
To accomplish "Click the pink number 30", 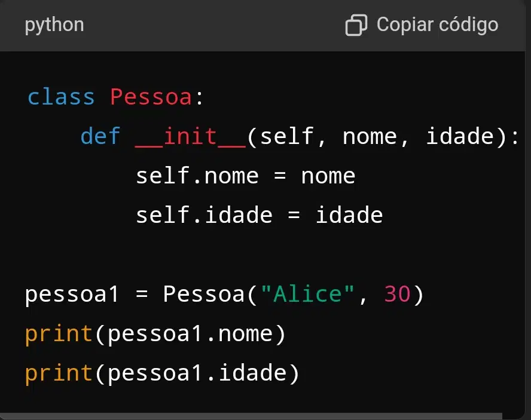I will click(397, 294).
